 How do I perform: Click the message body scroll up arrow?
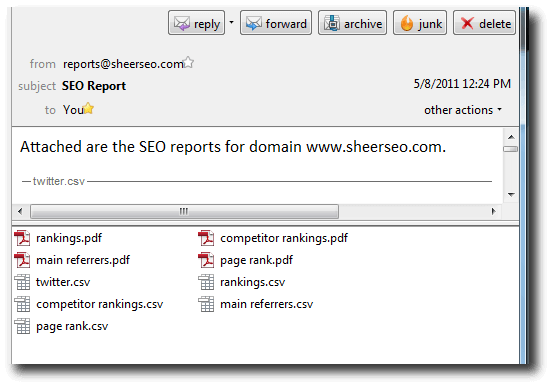pyautogui.click(x=511, y=137)
